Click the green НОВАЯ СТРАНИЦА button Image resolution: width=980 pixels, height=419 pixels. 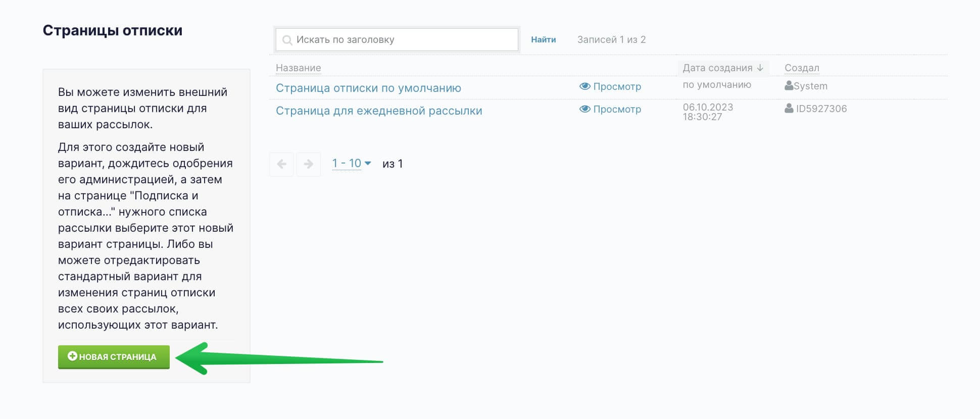click(x=114, y=357)
